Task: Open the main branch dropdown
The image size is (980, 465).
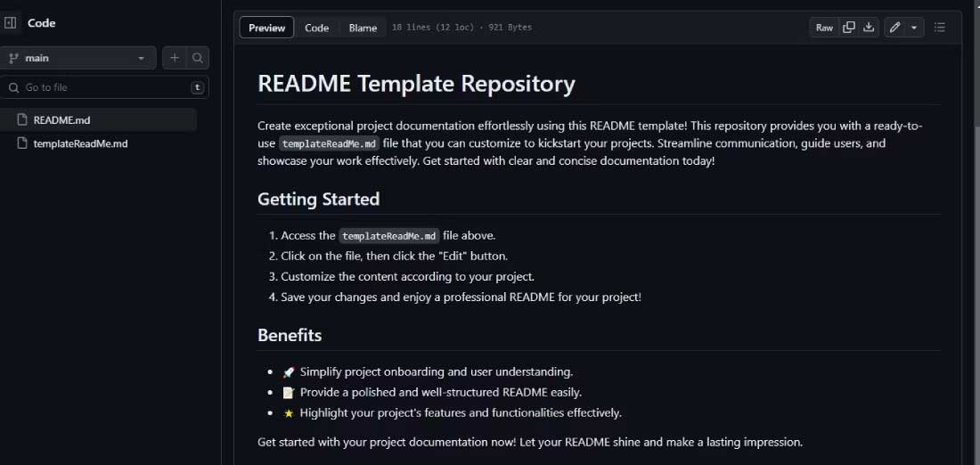Action: pyautogui.click(x=78, y=58)
